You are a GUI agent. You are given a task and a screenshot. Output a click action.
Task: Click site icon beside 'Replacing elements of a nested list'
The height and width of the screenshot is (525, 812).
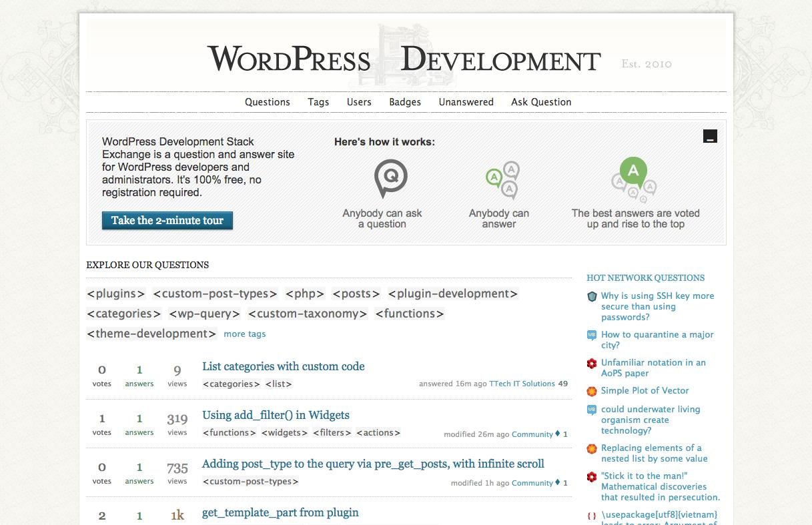[x=591, y=449]
